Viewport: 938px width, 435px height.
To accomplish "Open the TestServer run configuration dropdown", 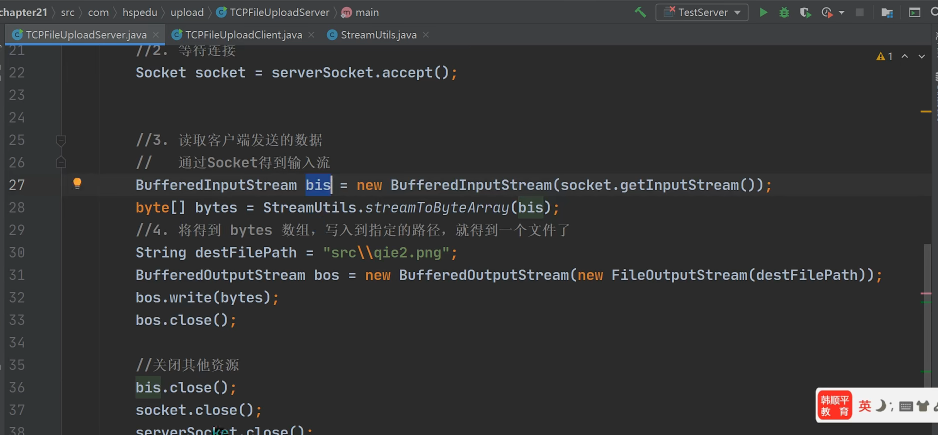I will coord(702,12).
